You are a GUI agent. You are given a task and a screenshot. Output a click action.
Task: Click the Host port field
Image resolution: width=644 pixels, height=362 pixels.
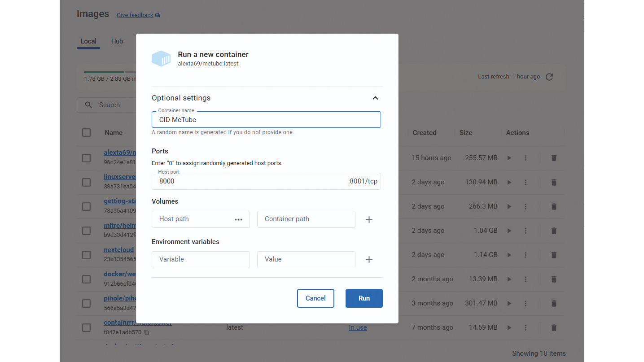(x=266, y=181)
